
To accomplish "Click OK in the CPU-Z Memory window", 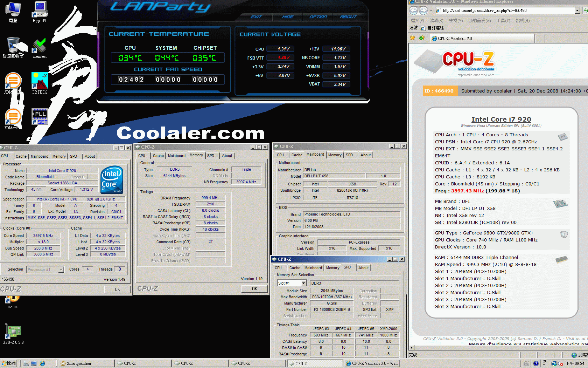I will point(254,289).
